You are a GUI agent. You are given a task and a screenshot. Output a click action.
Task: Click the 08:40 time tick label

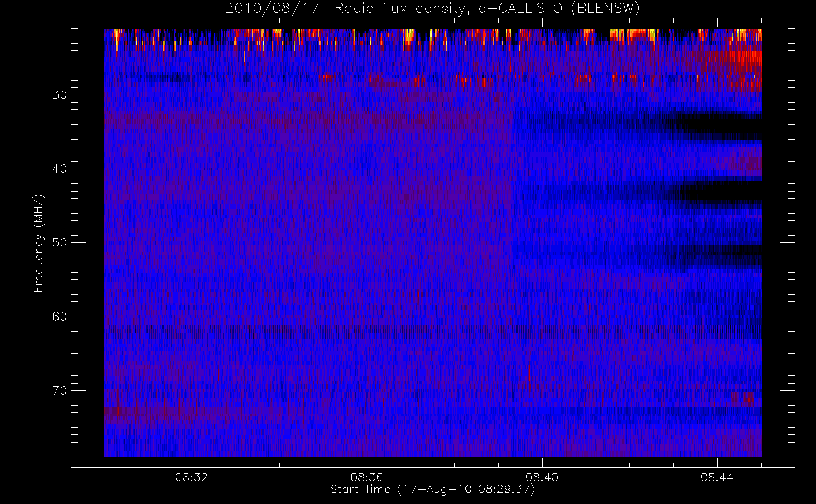pos(542,477)
